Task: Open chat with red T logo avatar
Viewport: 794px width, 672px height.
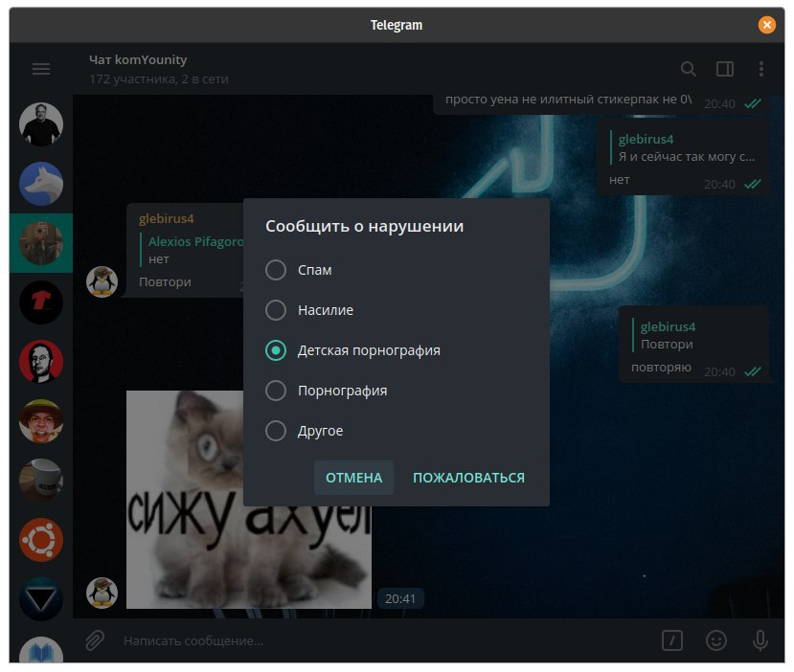Action: [41, 302]
